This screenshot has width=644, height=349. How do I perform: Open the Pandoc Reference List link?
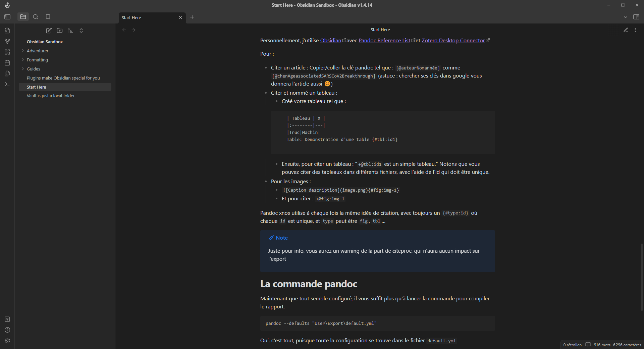[x=384, y=40]
